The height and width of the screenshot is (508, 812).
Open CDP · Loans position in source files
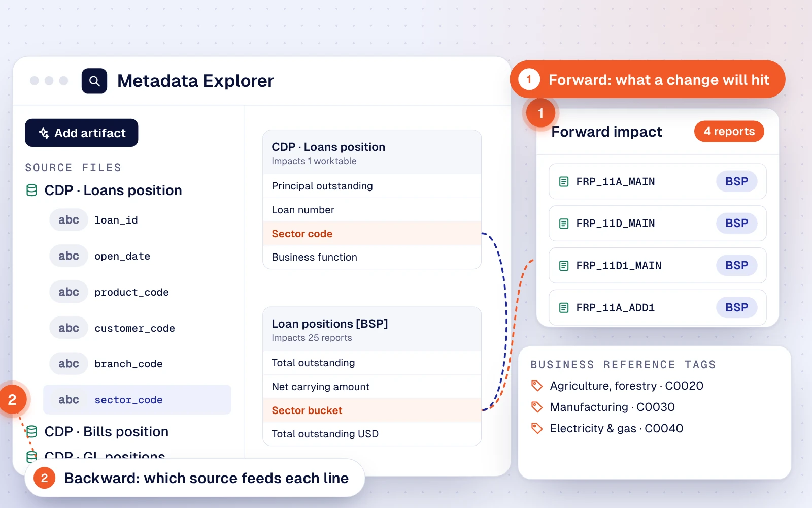coord(113,190)
